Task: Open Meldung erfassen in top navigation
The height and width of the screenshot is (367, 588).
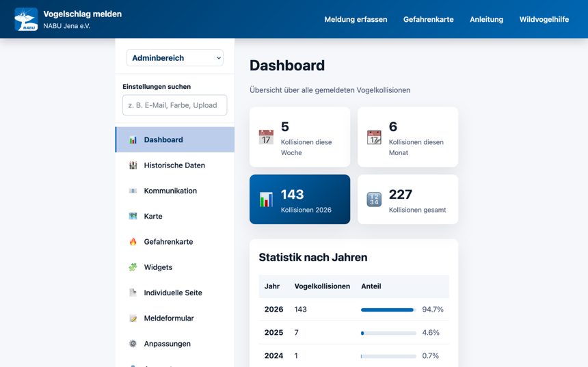Action: point(356,20)
